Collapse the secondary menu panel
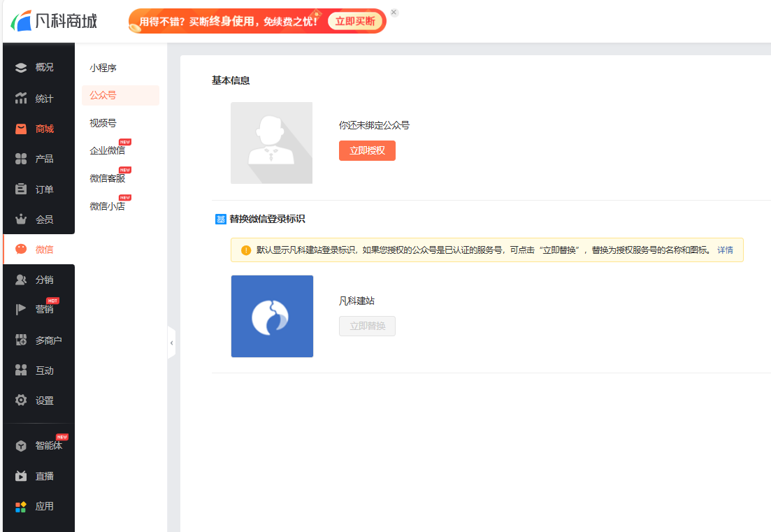This screenshot has height=532, width=771. click(x=172, y=343)
